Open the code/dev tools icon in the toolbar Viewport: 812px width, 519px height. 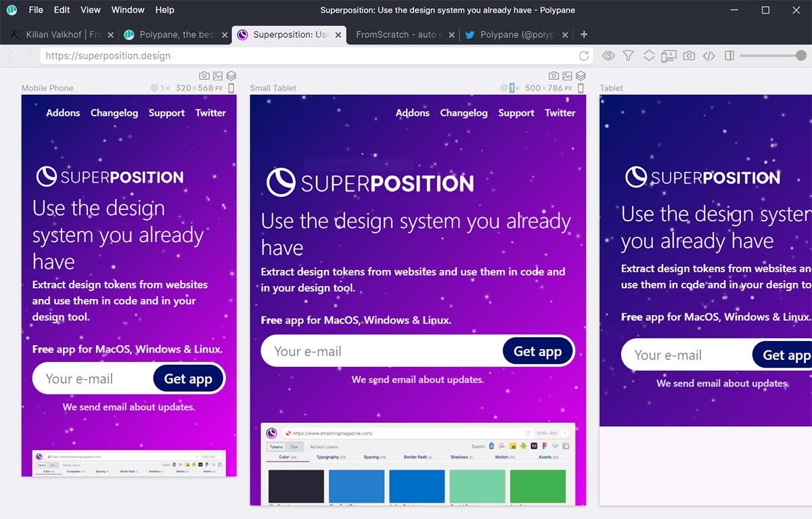[708, 55]
